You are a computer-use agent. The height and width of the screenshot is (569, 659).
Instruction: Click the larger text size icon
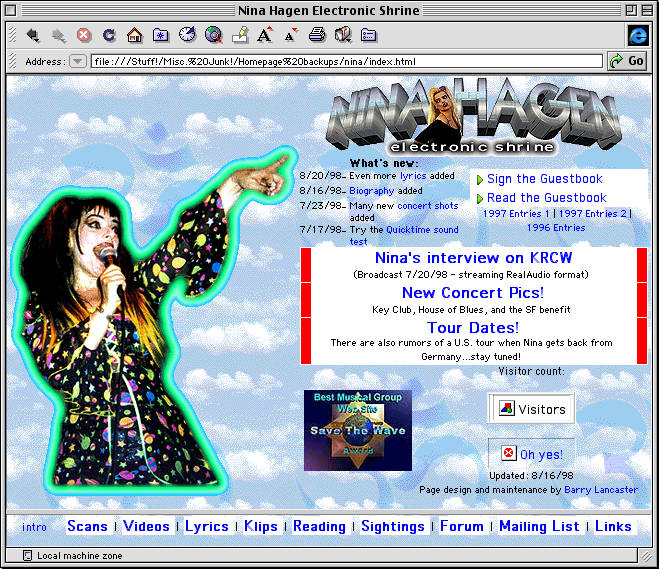tap(264, 36)
